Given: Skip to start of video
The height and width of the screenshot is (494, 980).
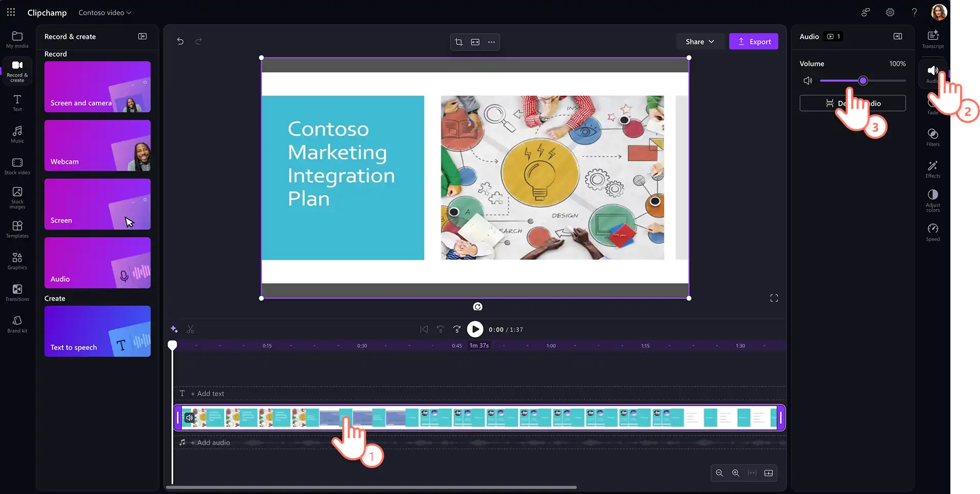Looking at the screenshot, I should coord(424,329).
